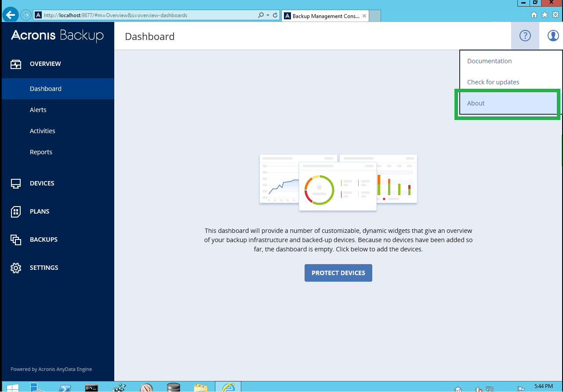Open the SETTINGS section label
The image size is (563, 392).
(44, 268)
